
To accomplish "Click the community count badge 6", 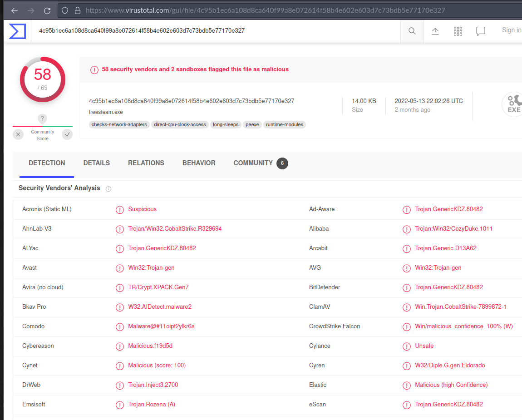I will pos(282,163).
